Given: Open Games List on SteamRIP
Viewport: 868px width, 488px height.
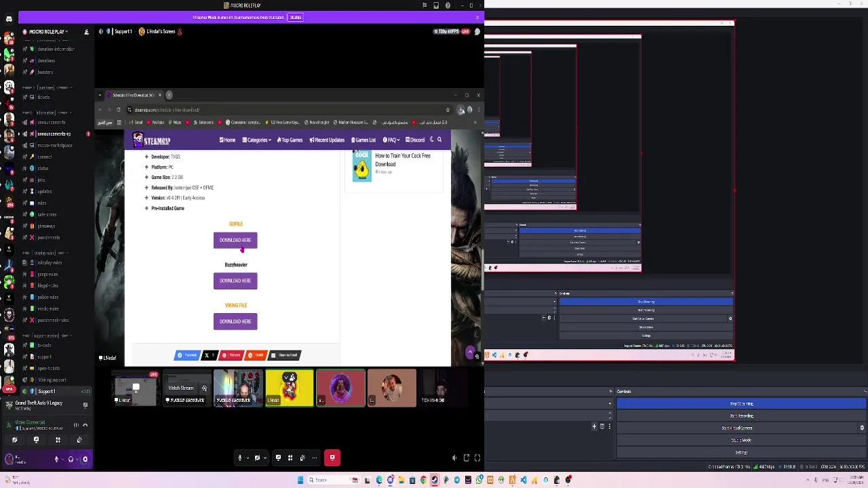Looking at the screenshot, I should pyautogui.click(x=363, y=140).
